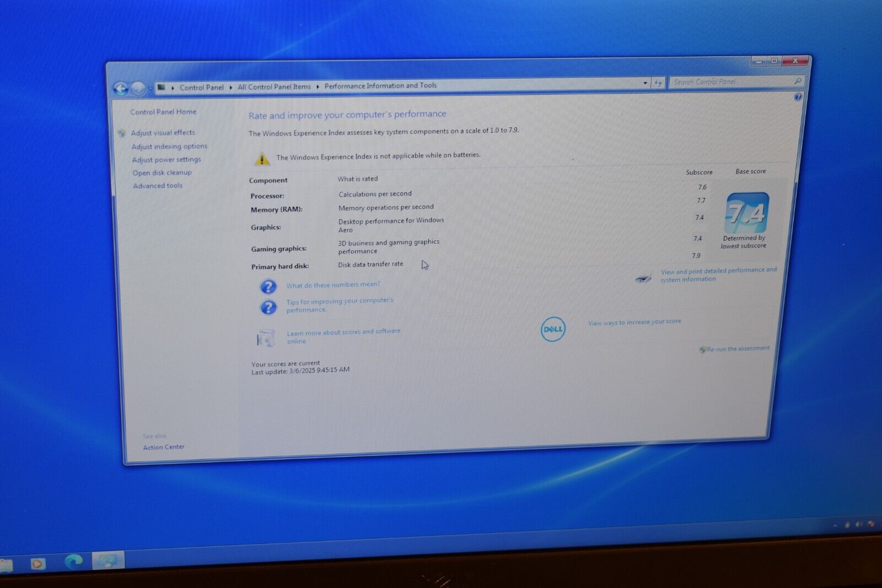
Task: Click Processor component label
Action: click(x=267, y=196)
